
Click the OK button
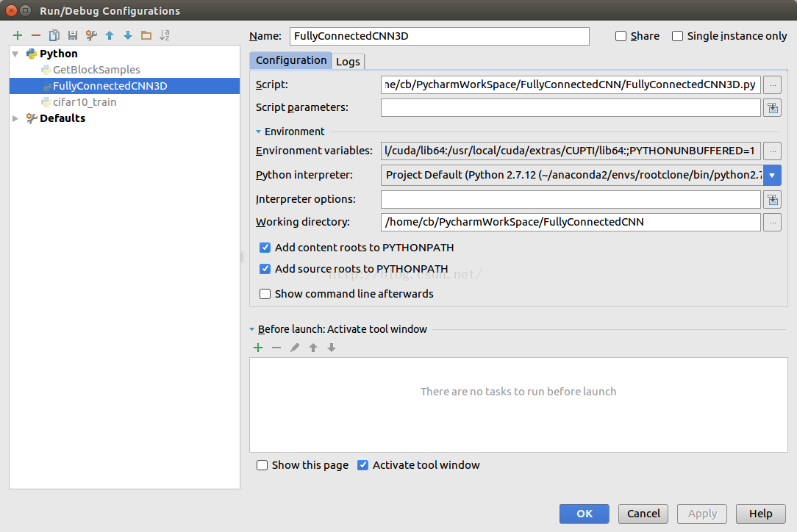coord(585,514)
